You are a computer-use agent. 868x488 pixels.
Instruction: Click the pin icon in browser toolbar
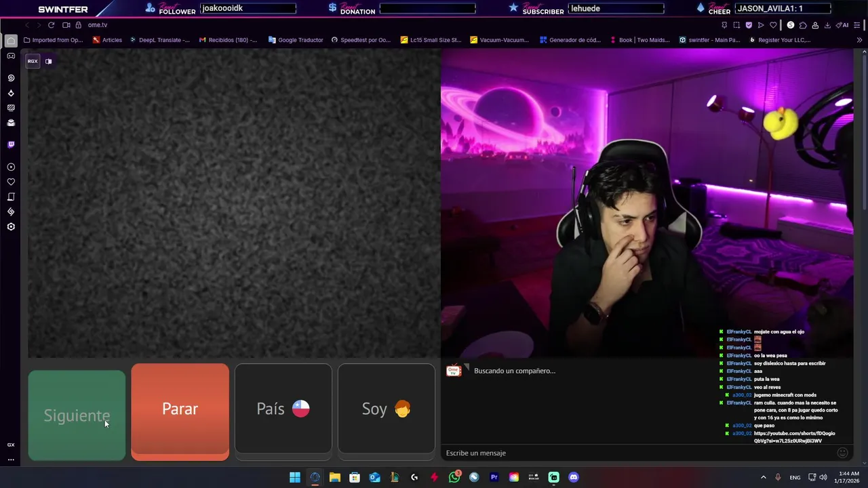[x=724, y=25]
